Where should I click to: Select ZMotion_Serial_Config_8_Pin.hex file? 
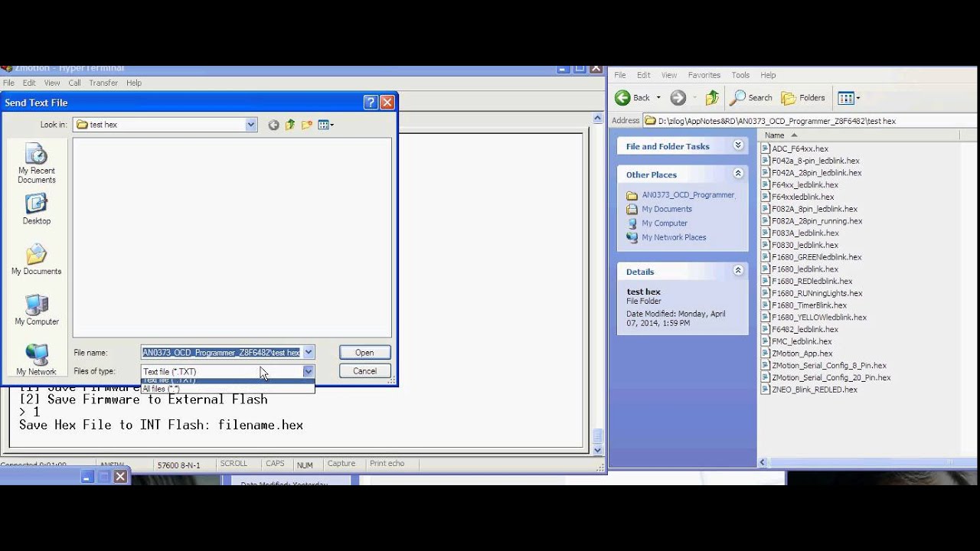pos(829,366)
